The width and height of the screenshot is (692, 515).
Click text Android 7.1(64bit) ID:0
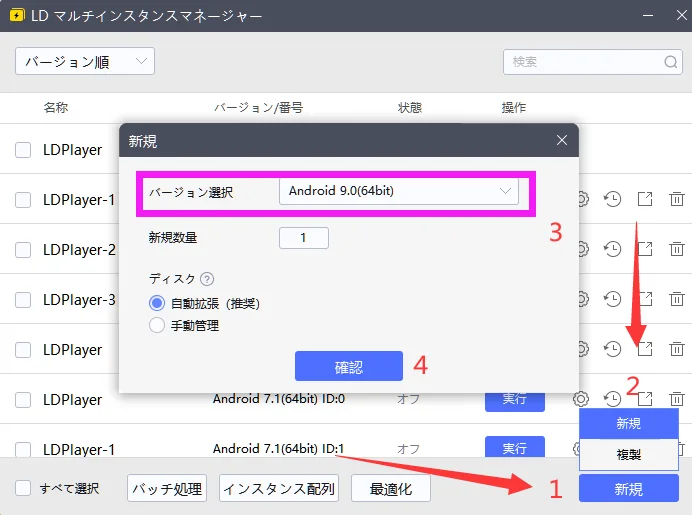(279, 399)
